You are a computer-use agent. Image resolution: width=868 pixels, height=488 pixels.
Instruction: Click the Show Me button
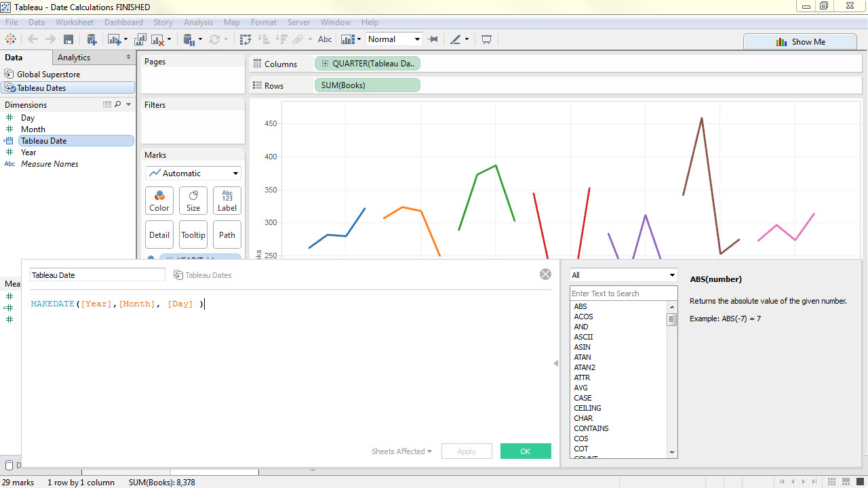click(x=800, y=42)
